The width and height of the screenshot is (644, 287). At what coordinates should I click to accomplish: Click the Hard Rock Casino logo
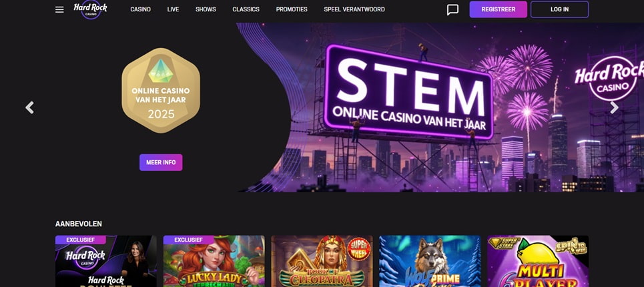coord(90,9)
